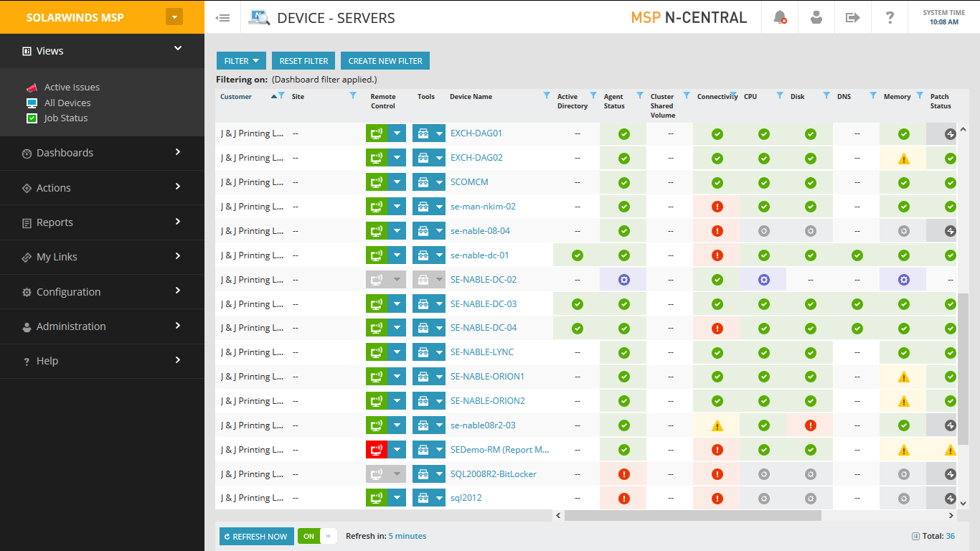The image size is (980, 551).
Task: Click the CREATE NEW FILTER button
Action: point(385,60)
